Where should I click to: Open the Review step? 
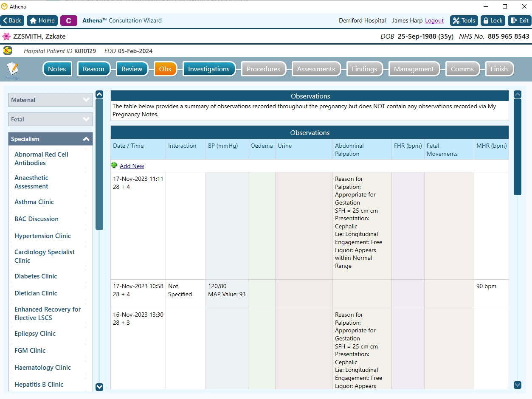click(x=132, y=69)
